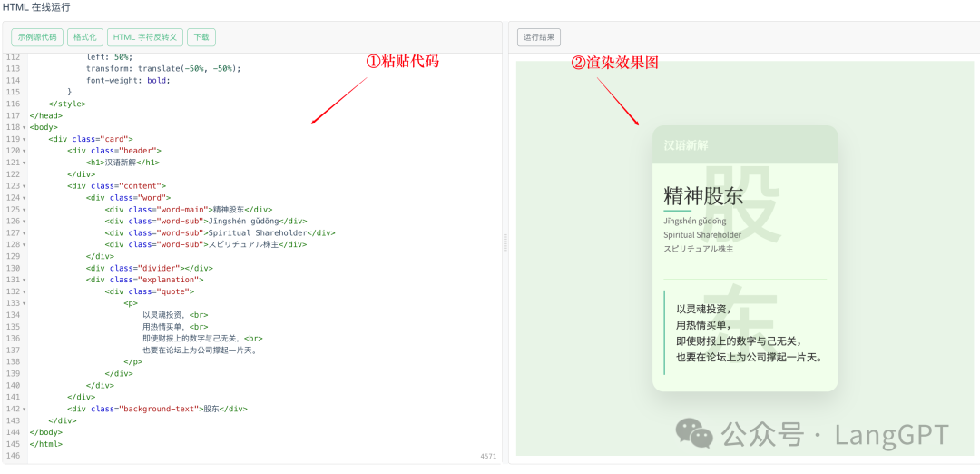Collapse the background-text div at line 142
Viewport: 980px width, 474px height.
[x=24, y=410]
